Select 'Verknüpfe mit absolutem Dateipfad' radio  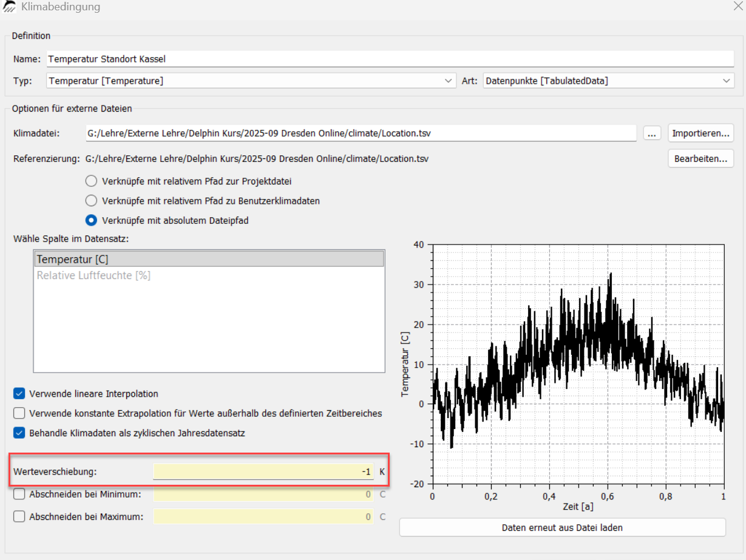91,220
